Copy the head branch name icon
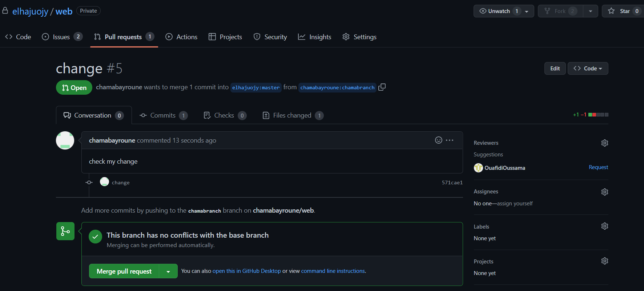Image resolution: width=644 pixels, height=291 pixels. click(382, 87)
